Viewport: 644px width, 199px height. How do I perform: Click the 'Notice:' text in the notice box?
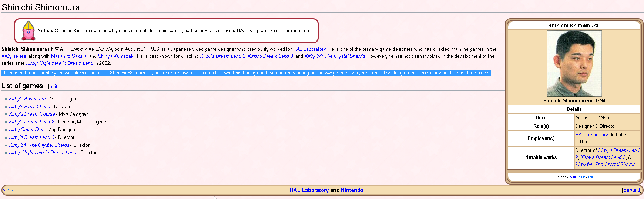coord(46,30)
